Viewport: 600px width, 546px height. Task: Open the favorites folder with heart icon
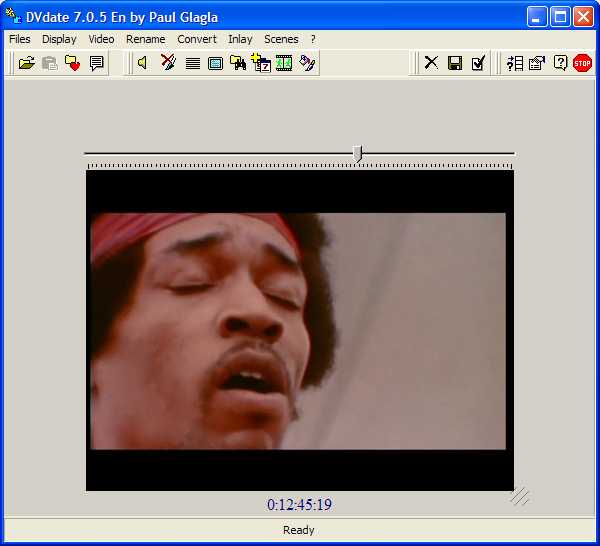(72, 63)
